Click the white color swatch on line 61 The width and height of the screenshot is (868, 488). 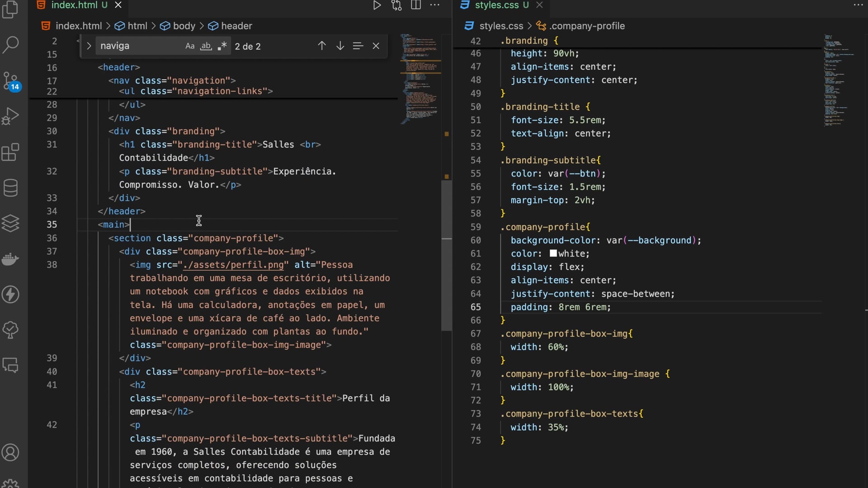553,253
